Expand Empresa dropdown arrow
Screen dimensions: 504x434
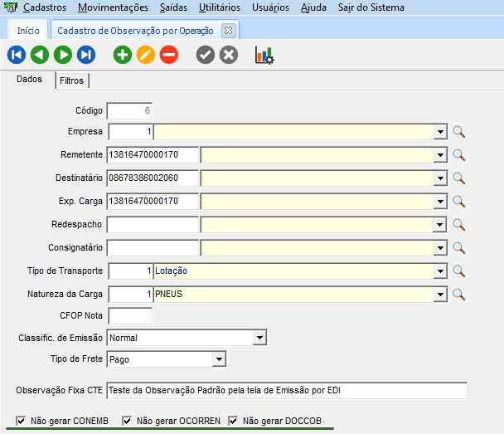pyautogui.click(x=440, y=132)
